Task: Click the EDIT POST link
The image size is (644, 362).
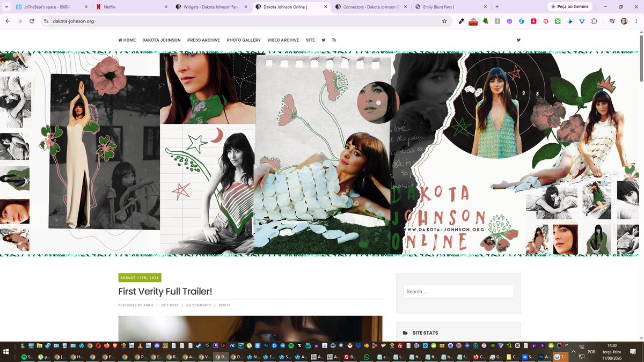Action: (x=170, y=305)
